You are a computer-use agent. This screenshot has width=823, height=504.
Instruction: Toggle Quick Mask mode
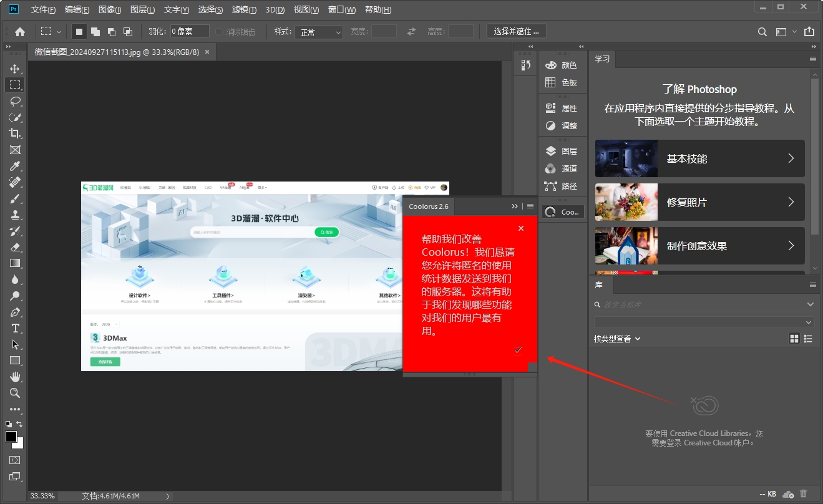(15, 460)
